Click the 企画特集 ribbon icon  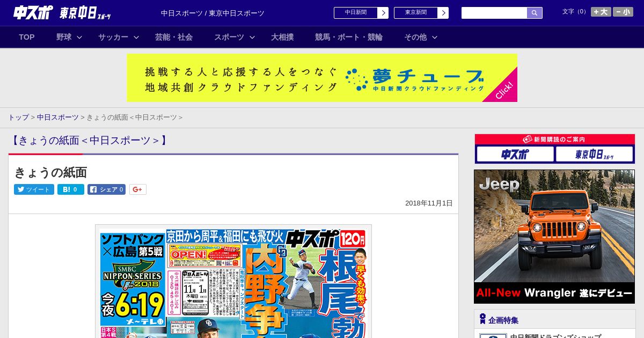pyautogui.click(x=482, y=319)
